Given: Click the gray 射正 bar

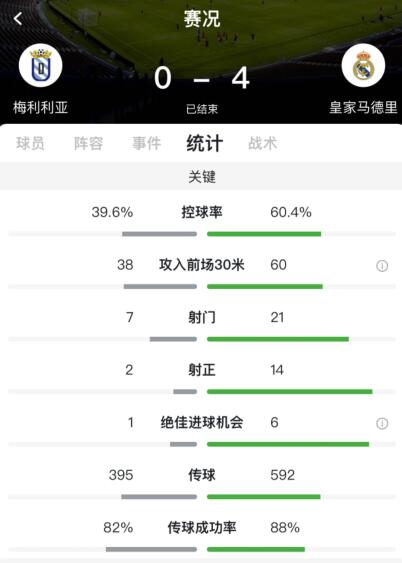Looking at the screenshot, I should [x=185, y=391].
